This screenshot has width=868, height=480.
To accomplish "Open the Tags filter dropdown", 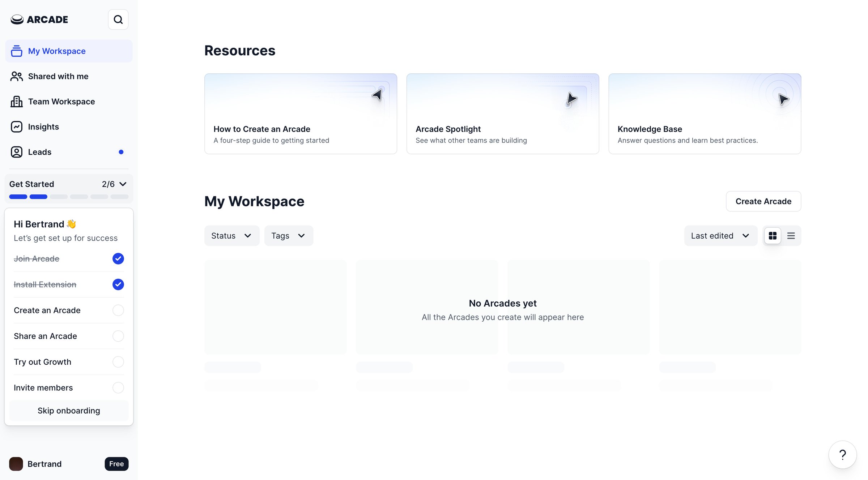I will pos(289,236).
